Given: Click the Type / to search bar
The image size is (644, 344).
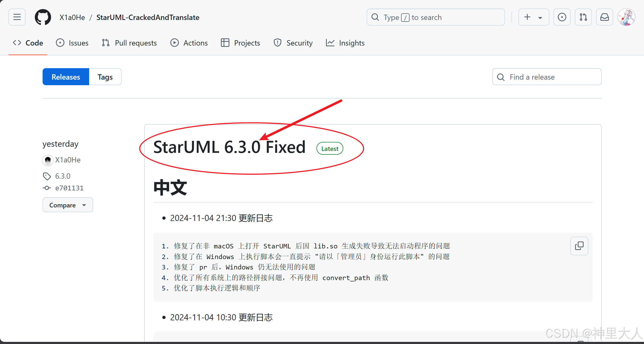Looking at the screenshot, I should pyautogui.click(x=436, y=17).
